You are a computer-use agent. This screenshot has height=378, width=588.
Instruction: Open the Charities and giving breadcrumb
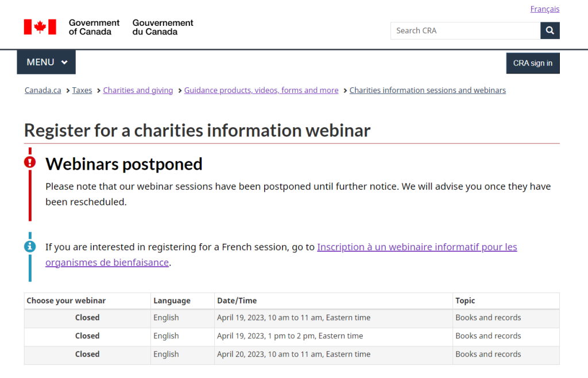pyautogui.click(x=138, y=90)
